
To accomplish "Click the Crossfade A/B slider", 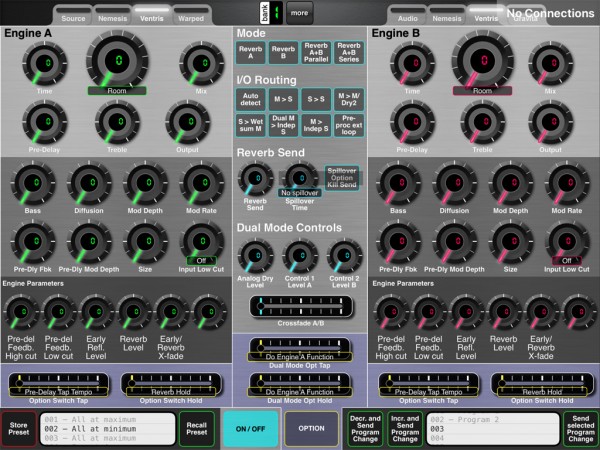I will pyautogui.click(x=301, y=307).
